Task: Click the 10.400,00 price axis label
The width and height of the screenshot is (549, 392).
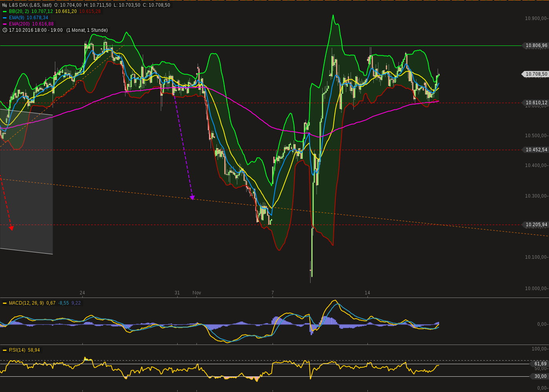Action: 536,165
